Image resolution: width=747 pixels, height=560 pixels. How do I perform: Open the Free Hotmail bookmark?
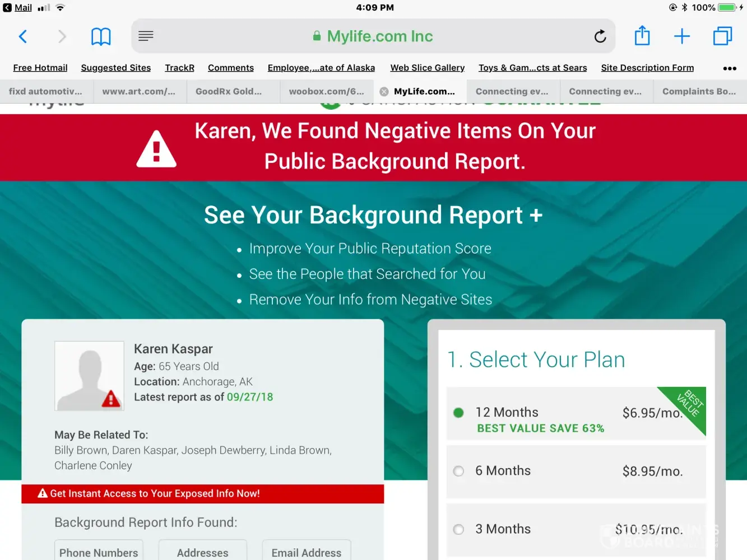pyautogui.click(x=40, y=68)
